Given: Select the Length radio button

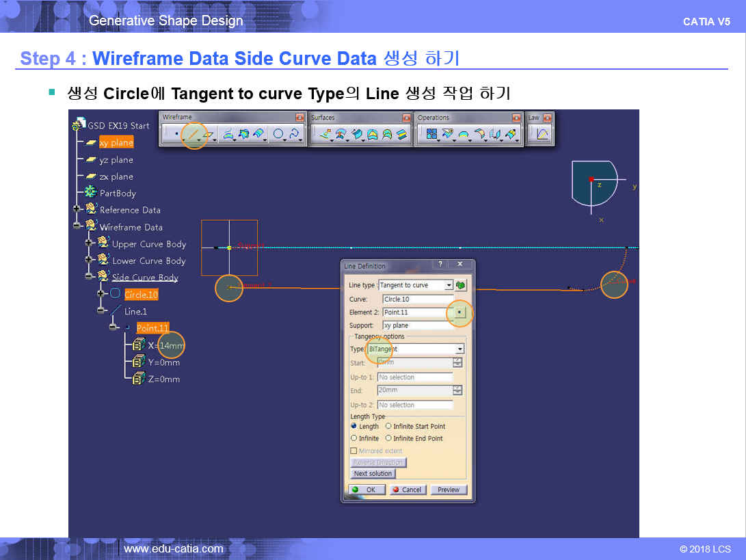Looking at the screenshot, I should coord(354,427).
